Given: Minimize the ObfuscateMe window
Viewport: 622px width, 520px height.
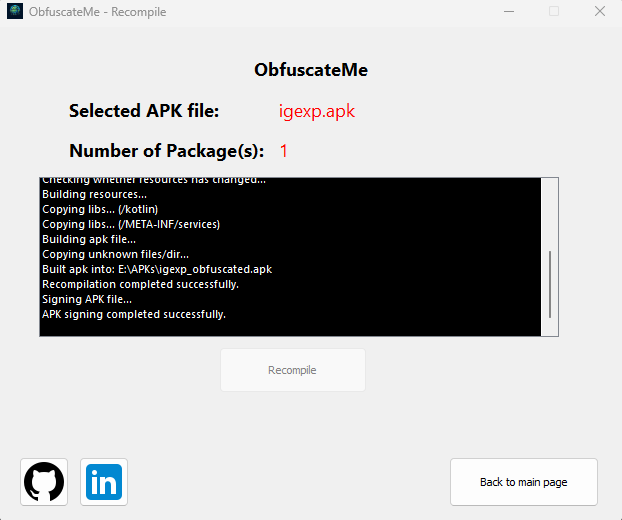Looking at the screenshot, I should point(509,12).
